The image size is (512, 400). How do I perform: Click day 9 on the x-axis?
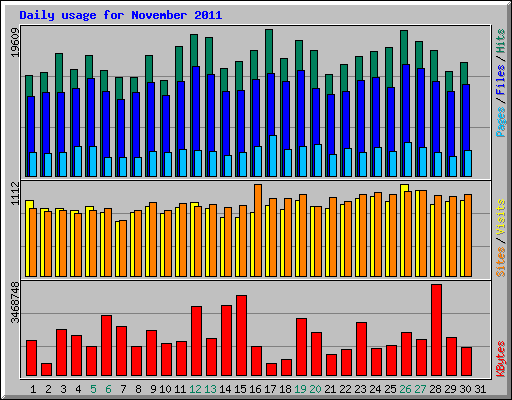pos(153,389)
